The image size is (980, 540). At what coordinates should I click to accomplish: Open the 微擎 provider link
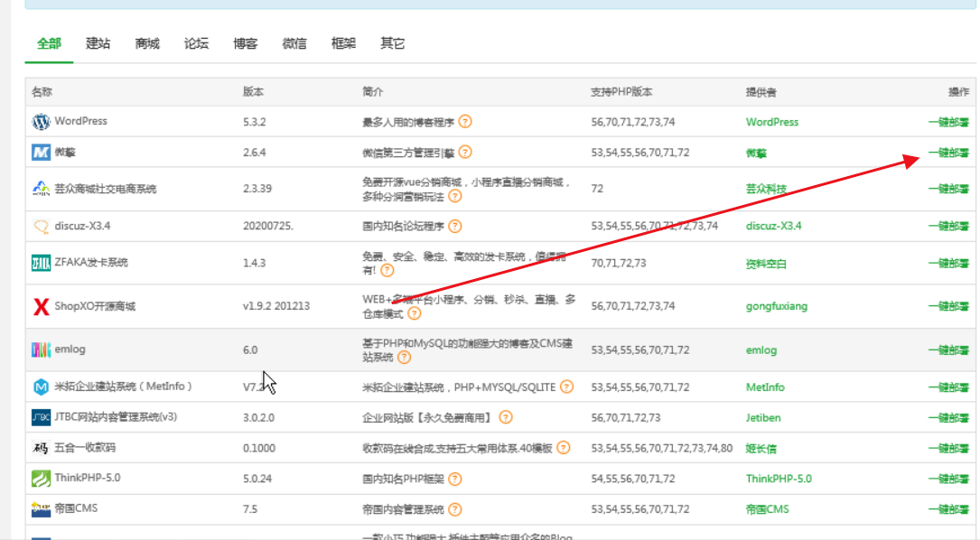(756, 153)
